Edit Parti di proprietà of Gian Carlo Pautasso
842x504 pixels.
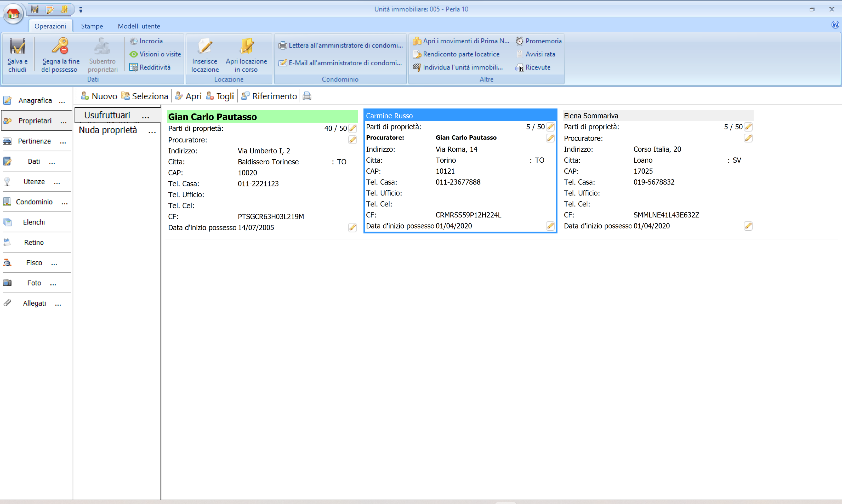(352, 128)
